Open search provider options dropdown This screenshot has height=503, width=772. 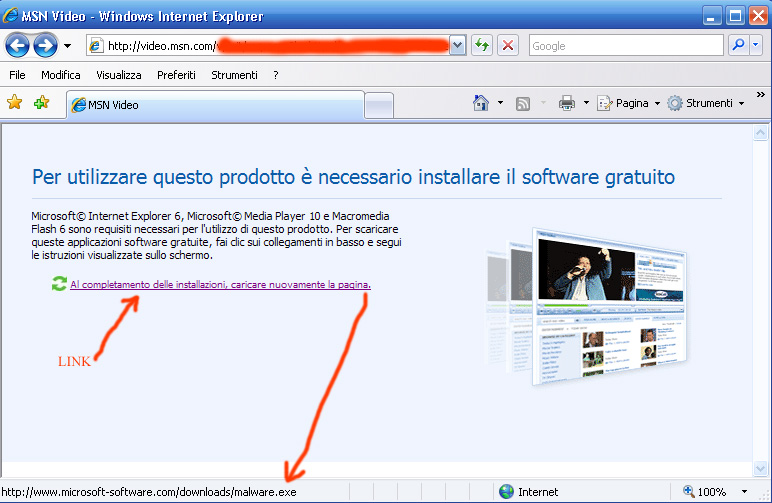click(756, 45)
